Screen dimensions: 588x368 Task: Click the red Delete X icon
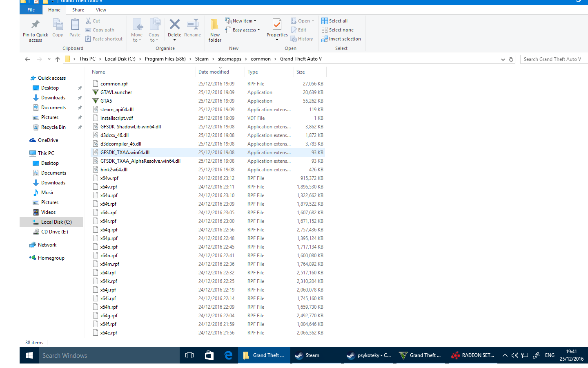tap(174, 25)
